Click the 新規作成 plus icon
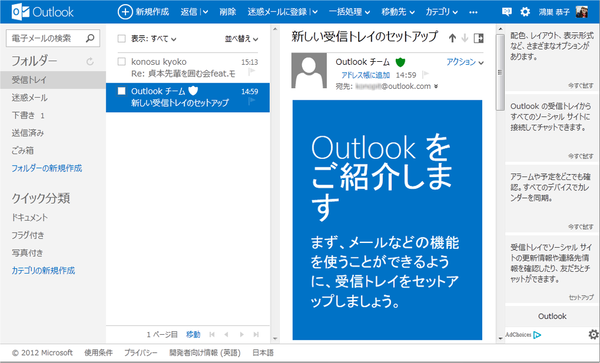The width and height of the screenshot is (600, 363). (125, 12)
